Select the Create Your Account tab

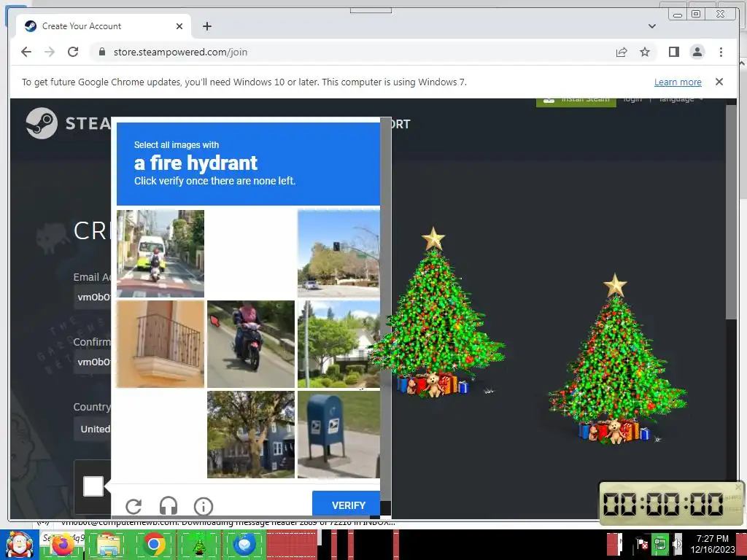tap(104, 26)
